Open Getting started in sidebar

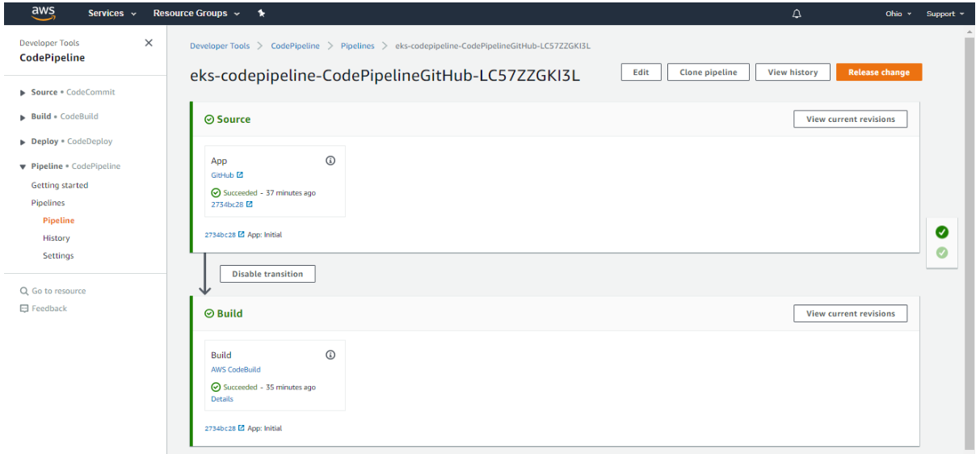click(x=60, y=185)
